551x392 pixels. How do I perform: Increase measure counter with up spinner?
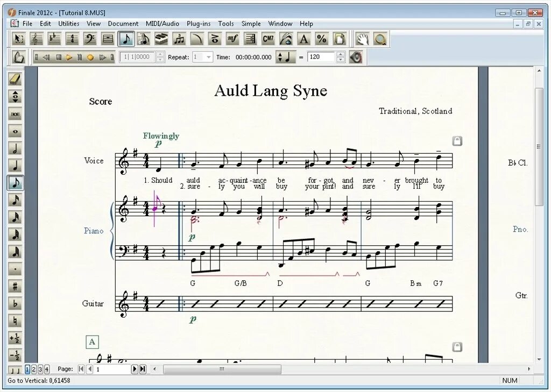[160, 54]
